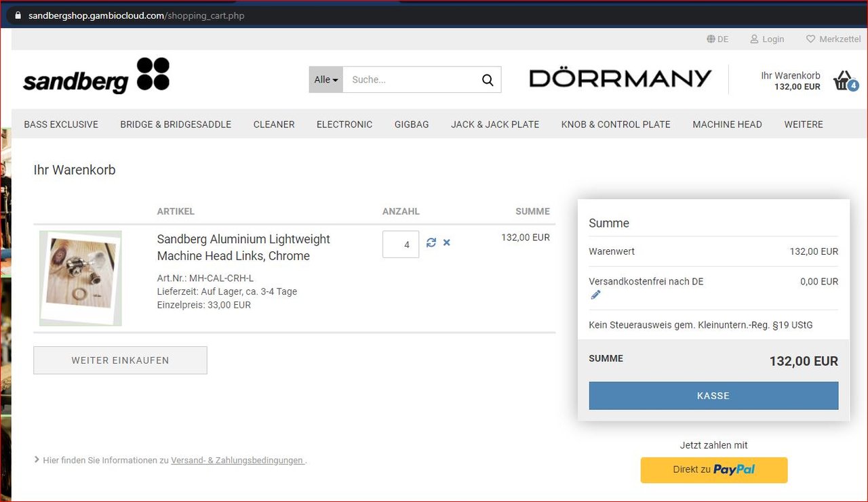This screenshot has width=868, height=502.
Task: Open the shopping basket icon
Action: [x=846, y=81]
